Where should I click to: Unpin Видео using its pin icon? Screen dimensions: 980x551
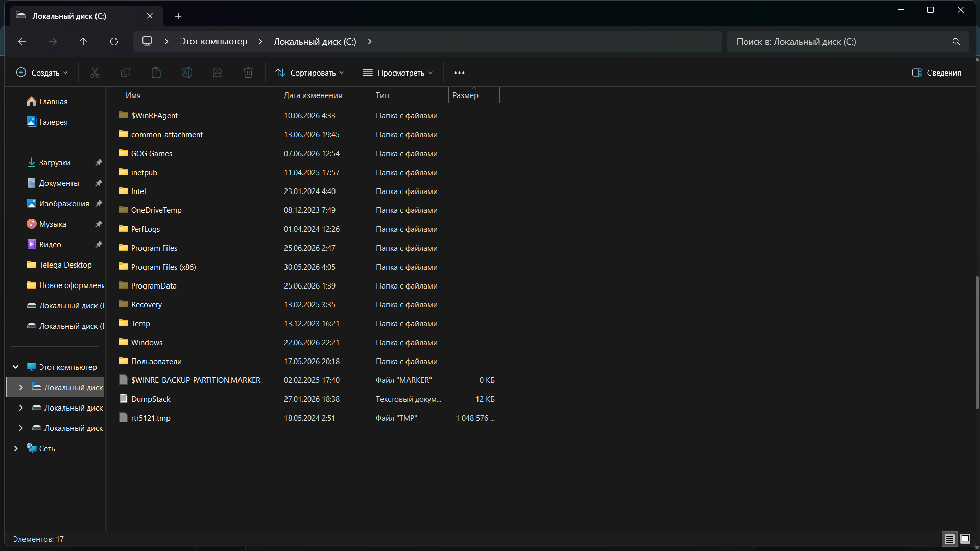(99, 245)
